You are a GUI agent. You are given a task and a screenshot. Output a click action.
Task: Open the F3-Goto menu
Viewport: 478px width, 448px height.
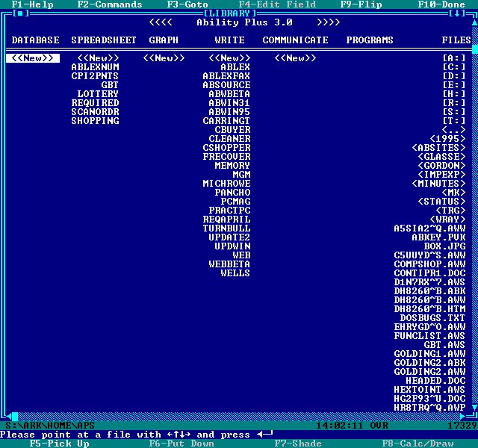187,4
